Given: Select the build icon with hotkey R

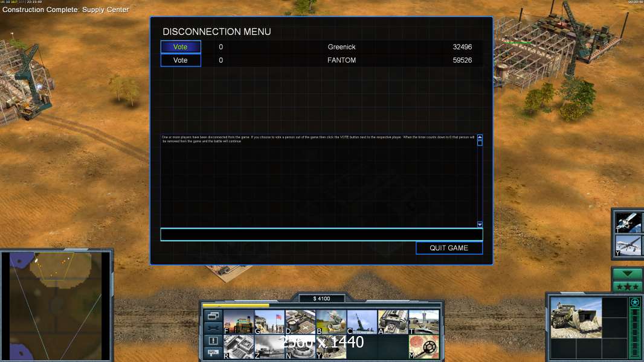Looking at the screenshot, I should 239,348.
